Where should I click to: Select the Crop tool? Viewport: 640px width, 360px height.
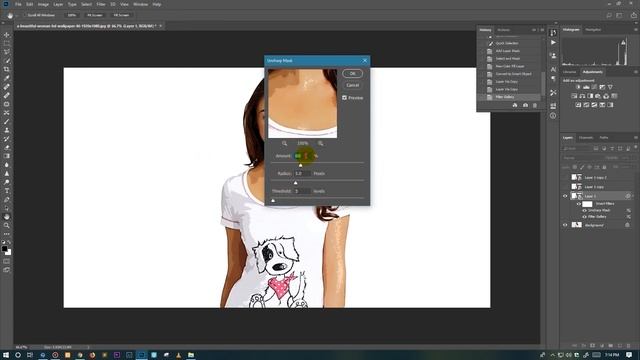point(7,69)
